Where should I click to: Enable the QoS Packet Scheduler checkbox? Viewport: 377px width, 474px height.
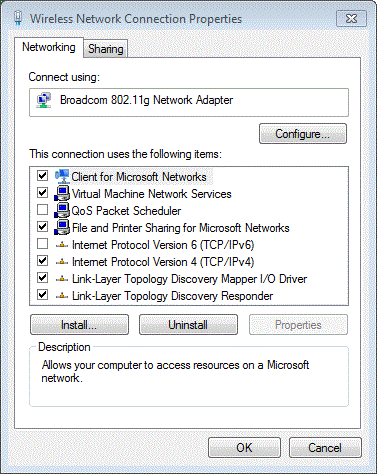[x=42, y=210]
